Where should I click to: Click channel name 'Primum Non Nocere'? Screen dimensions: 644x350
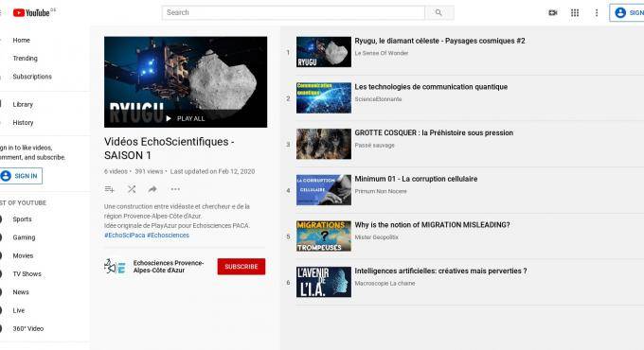(x=381, y=191)
